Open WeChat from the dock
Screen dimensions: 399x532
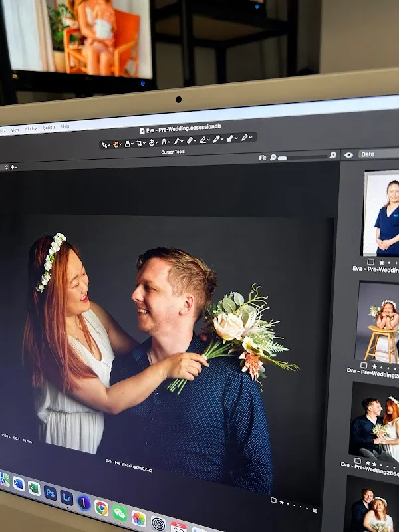pos(120,513)
